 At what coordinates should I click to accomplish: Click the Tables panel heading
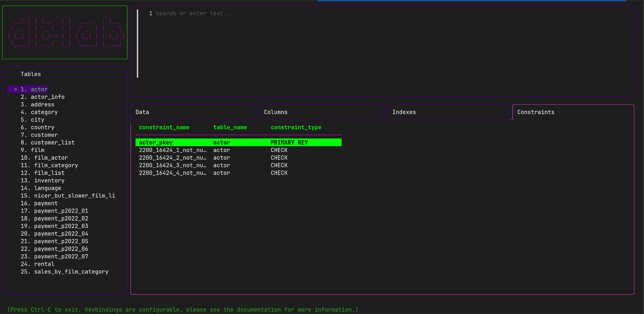[31, 74]
